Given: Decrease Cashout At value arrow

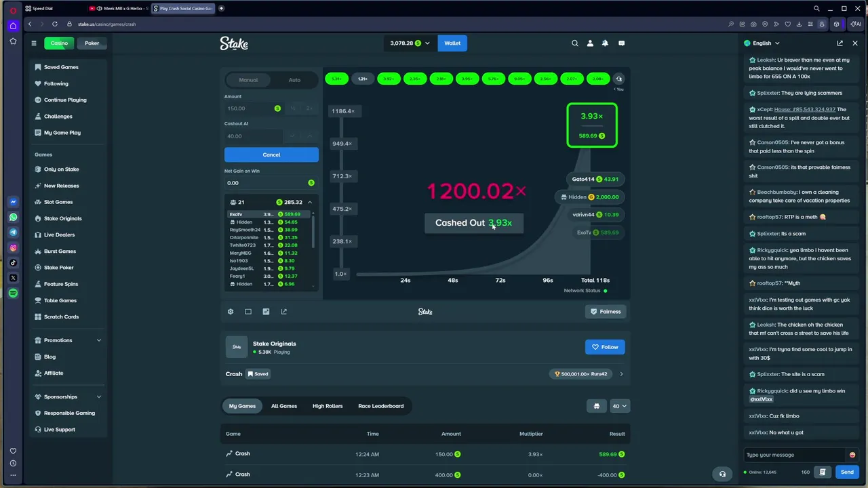Looking at the screenshot, I should pyautogui.click(x=293, y=136).
